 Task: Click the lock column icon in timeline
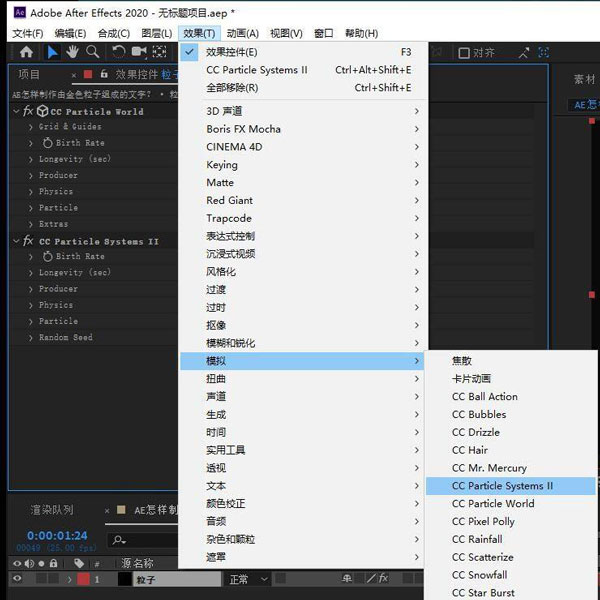(54, 563)
